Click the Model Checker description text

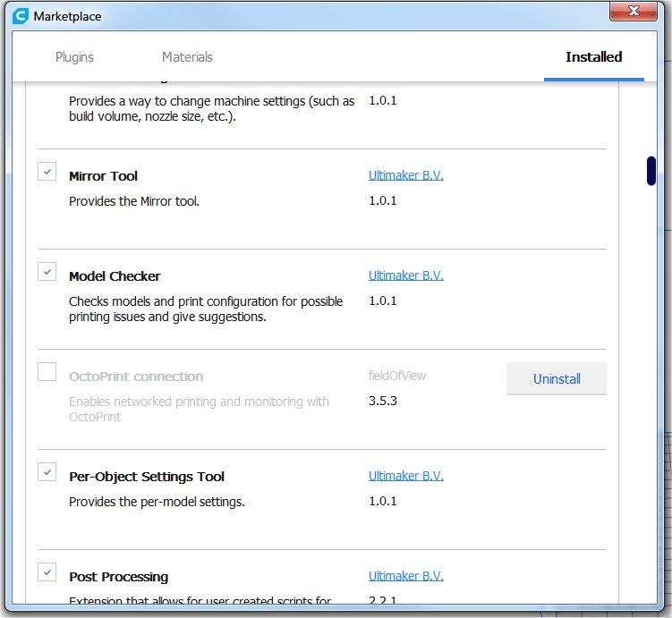206,309
